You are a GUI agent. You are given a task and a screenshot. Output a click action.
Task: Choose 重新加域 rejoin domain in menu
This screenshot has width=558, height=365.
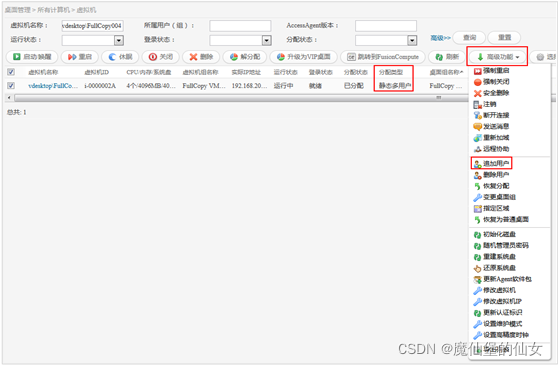click(x=491, y=138)
